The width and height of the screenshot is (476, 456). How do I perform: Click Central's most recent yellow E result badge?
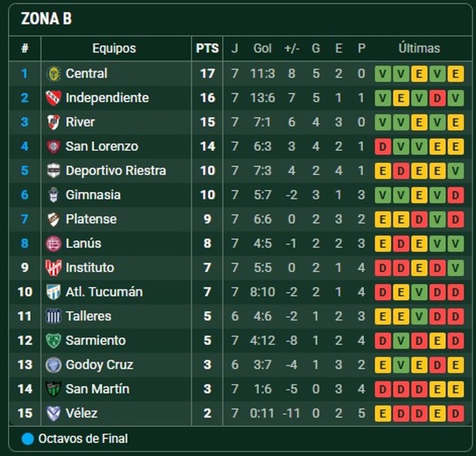[x=456, y=74]
